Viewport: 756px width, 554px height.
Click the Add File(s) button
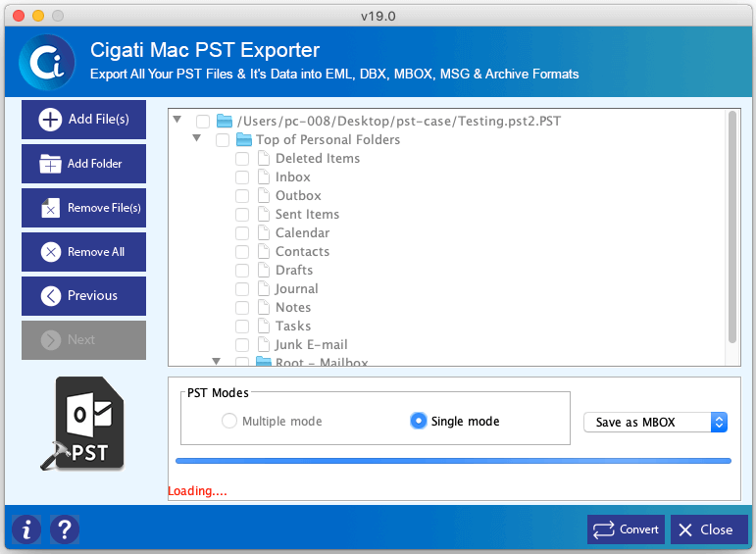[x=84, y=120]
